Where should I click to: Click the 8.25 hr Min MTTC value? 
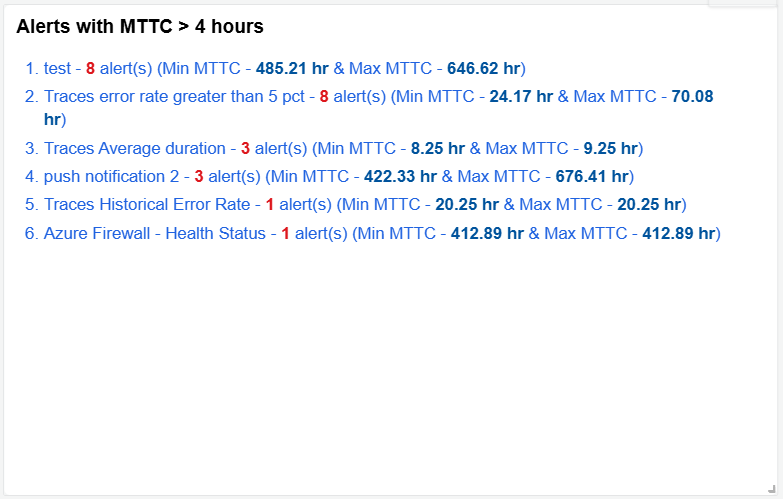438,149
